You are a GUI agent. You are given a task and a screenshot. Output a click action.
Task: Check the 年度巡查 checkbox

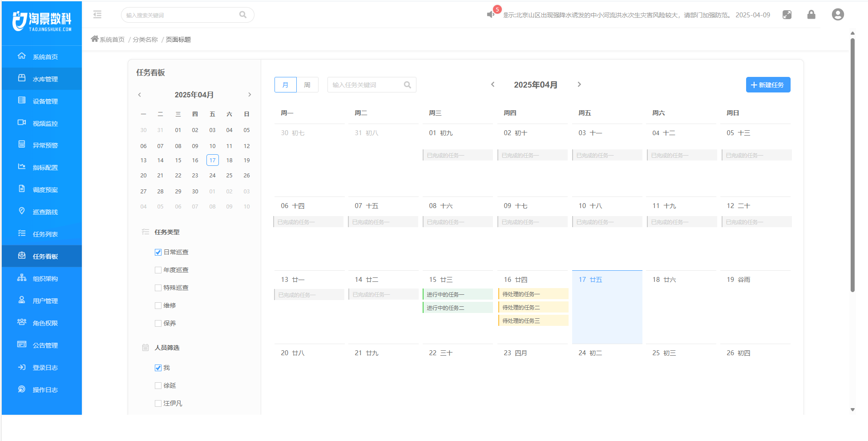pos(158,270)
